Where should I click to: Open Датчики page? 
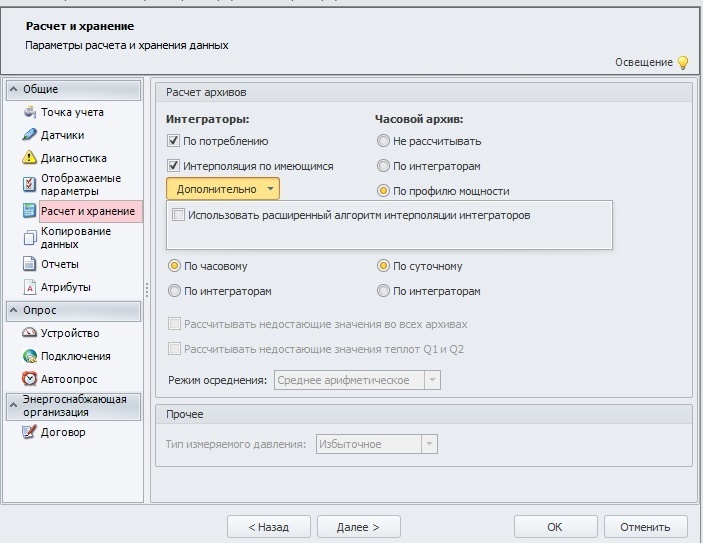tap(62, 135)
